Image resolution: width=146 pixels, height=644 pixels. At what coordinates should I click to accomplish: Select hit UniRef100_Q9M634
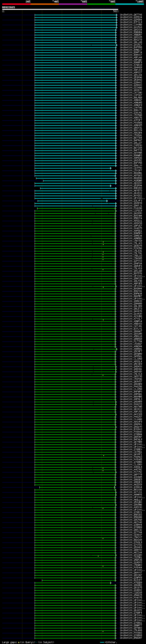[x=131, y=236]
